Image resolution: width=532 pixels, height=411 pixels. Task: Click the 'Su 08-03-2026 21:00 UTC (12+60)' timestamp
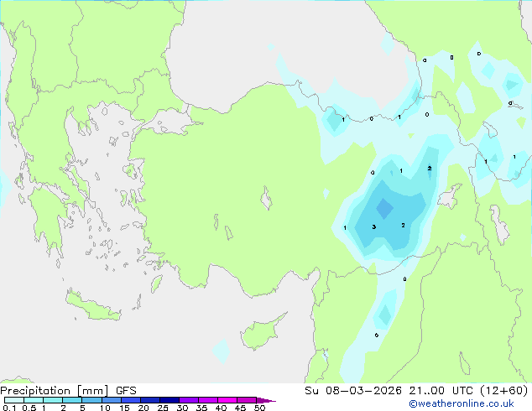[416, 391]
